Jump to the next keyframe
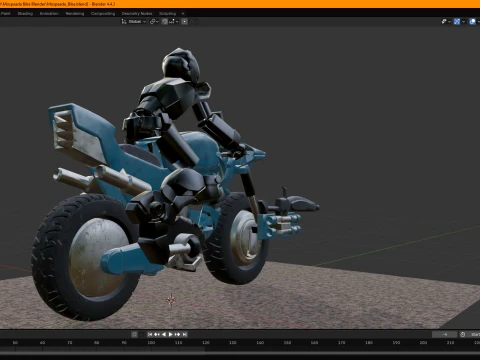Viewport: 480px width, 360px height. 177,334
